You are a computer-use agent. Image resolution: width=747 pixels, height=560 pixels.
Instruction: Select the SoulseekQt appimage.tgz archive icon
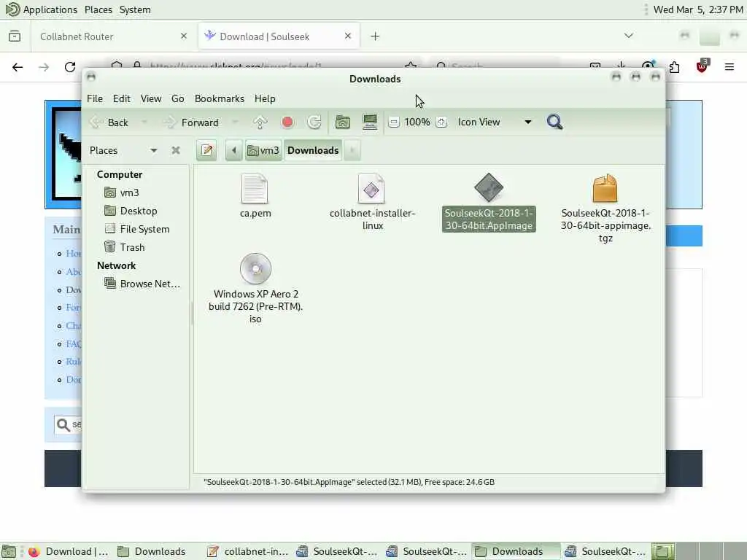point(605,189)
